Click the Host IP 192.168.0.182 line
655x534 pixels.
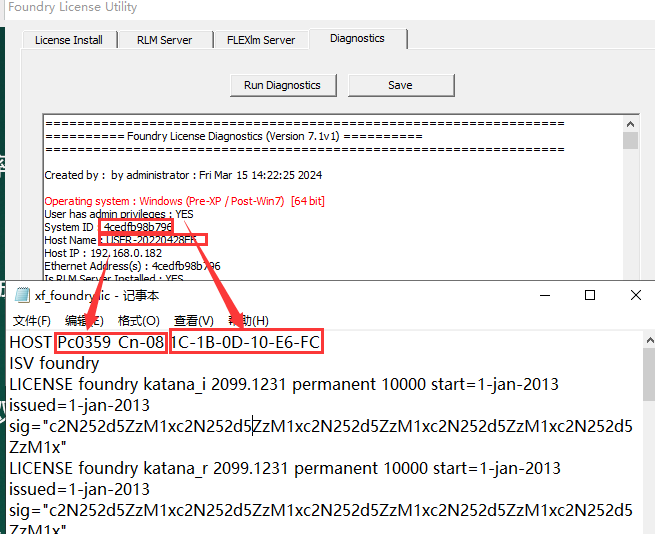103,253
